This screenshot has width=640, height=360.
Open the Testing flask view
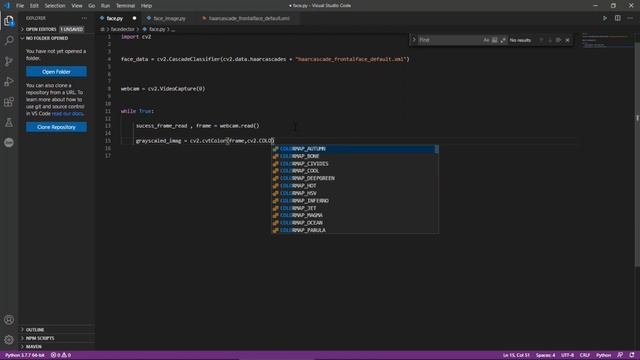tap(9, 122)
